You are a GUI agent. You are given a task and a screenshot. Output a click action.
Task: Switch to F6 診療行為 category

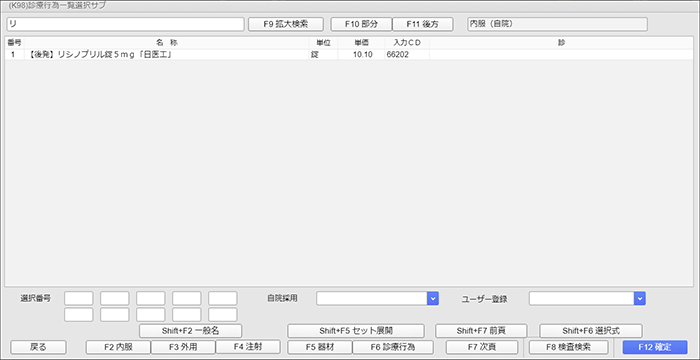(393, 347)
